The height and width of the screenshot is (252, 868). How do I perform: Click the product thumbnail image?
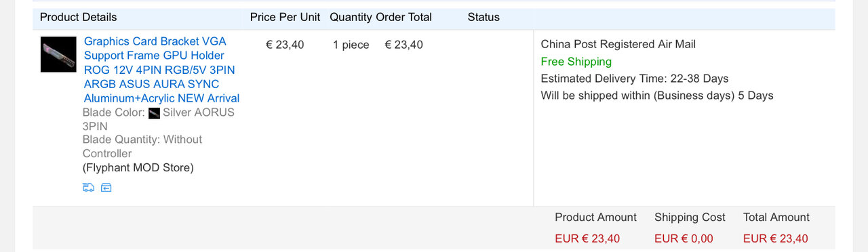click(x=58, y=54)
